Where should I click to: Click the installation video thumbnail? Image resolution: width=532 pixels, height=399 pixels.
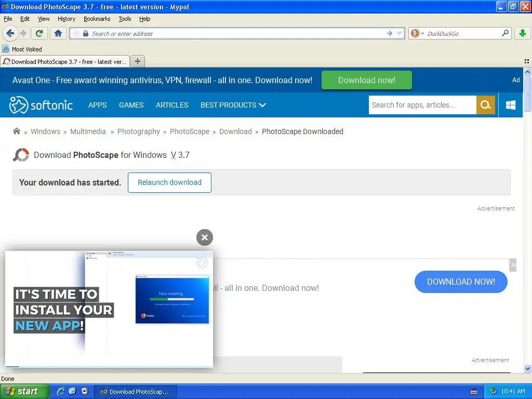tap(109, 309)
